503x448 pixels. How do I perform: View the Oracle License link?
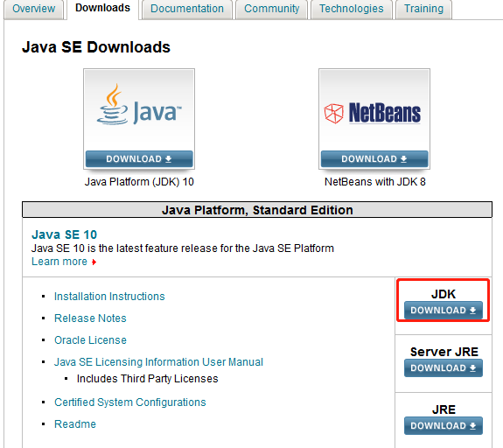pos(90,339)
